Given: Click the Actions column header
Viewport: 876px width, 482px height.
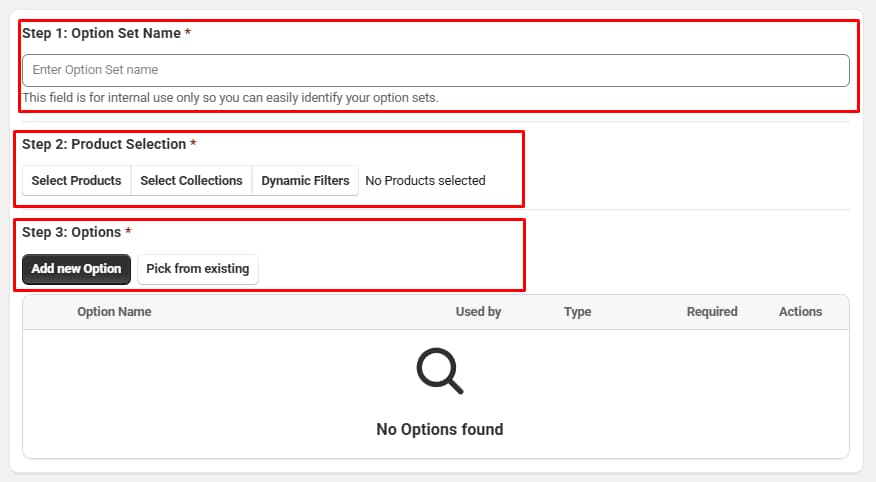Looking at the screenshot, I should tap(800, 312).
